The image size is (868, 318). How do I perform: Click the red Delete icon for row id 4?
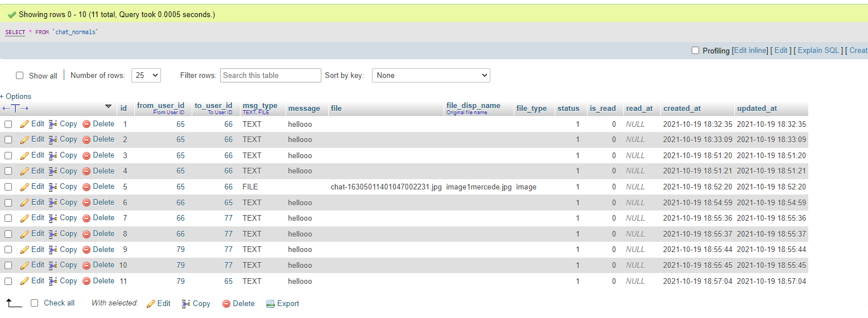[86, 171]
